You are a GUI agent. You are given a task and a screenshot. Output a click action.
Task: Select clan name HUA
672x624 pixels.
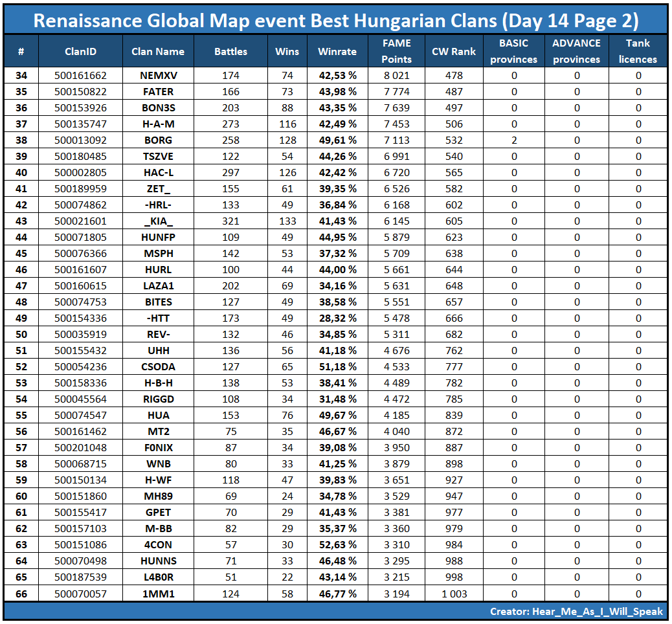pos(159,416)
